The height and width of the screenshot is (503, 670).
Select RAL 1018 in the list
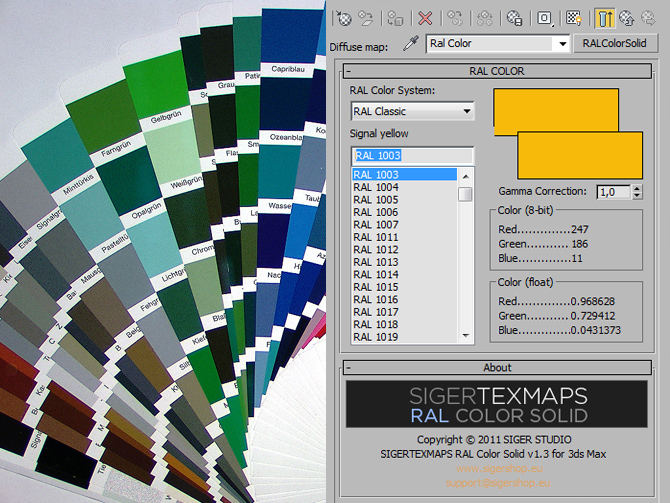coord(404,324)
